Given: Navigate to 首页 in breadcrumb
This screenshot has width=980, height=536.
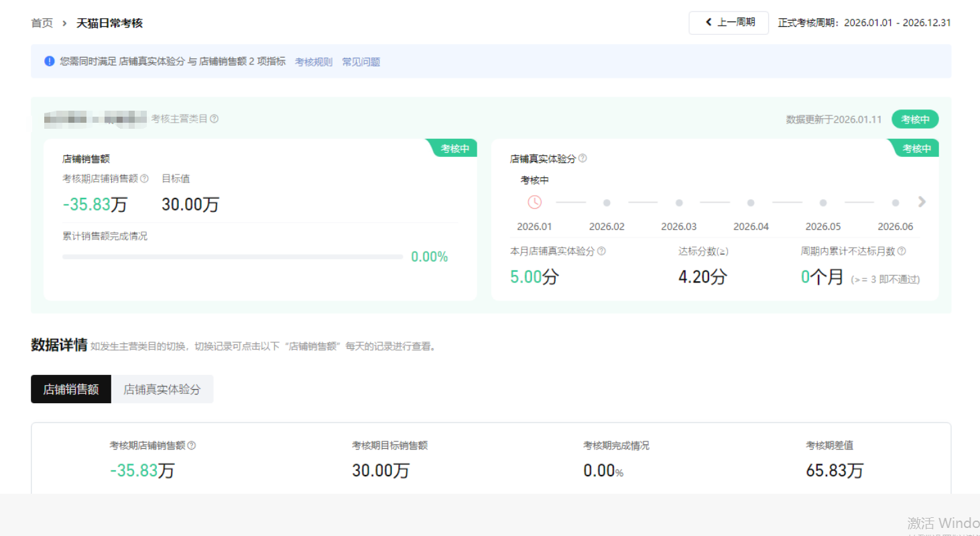Looking at the screenshot, I should [42, 23].
